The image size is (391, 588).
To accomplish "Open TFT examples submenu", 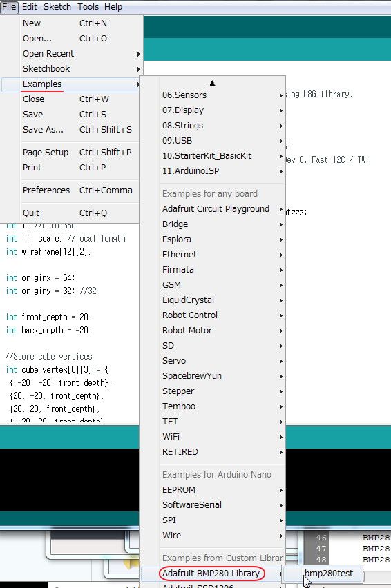I will coord(213,422).
